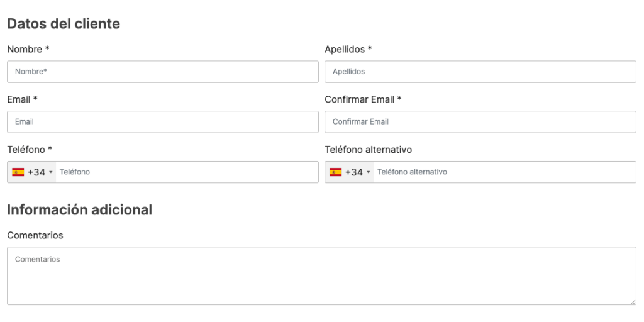
Task: Click into the Confirmar Email field
Action: (x=480, y=122)
